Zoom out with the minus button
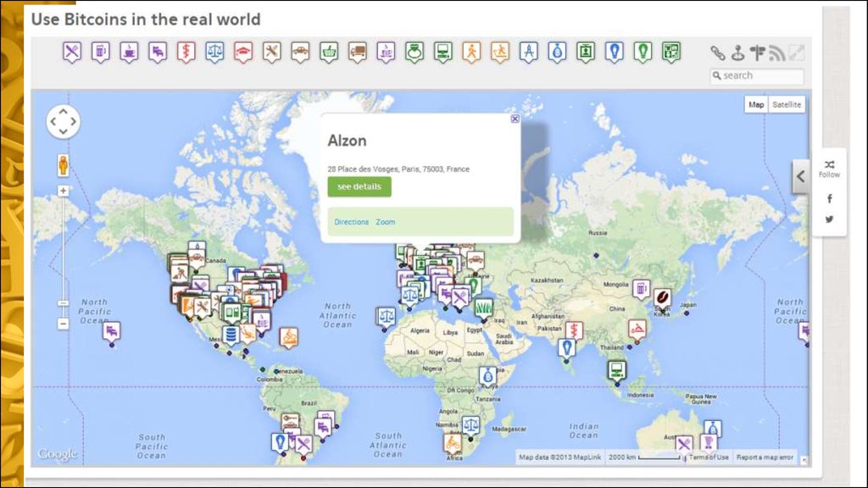The width and height of the screenshot is (868, 488). (63, 324)
